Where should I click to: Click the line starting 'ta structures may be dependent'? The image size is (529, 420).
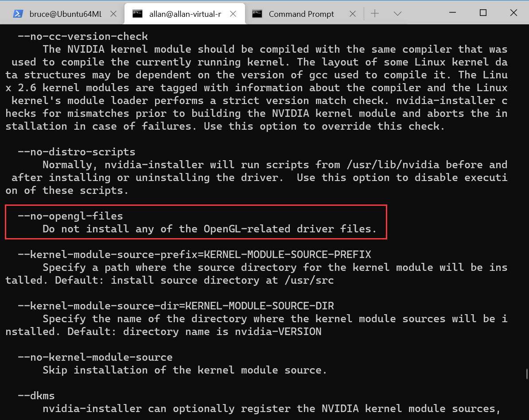(257, 75)
